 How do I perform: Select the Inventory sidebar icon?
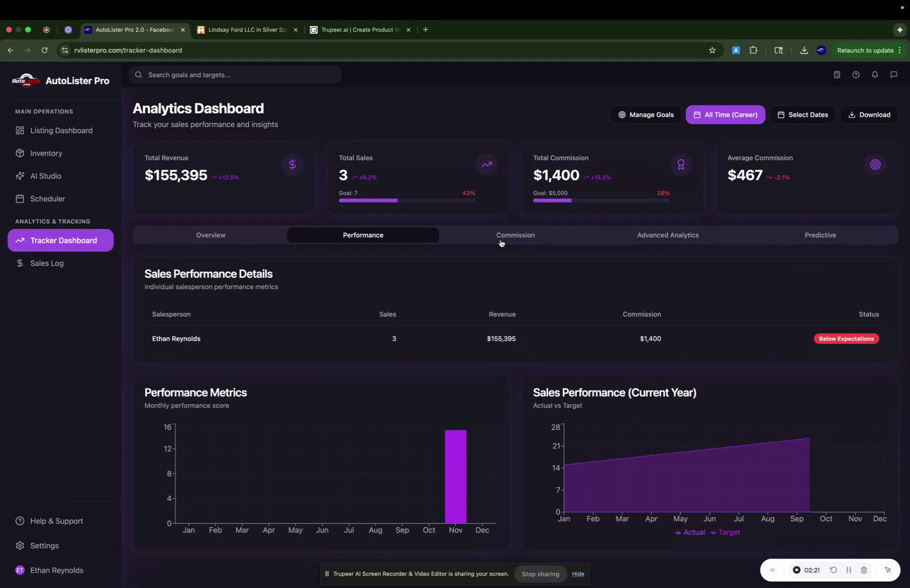tap(19, 153)
